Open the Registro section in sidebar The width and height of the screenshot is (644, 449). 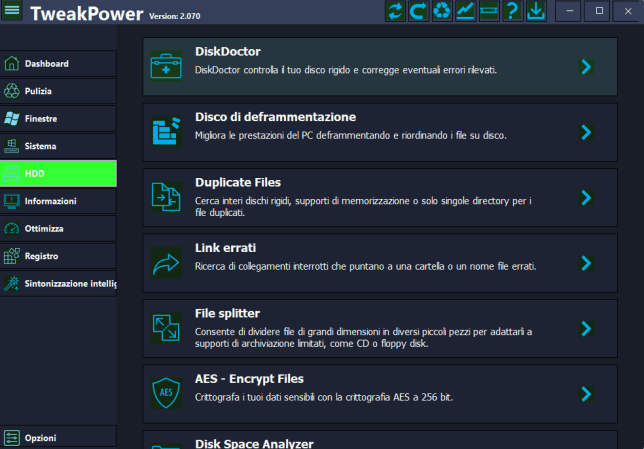58,256
